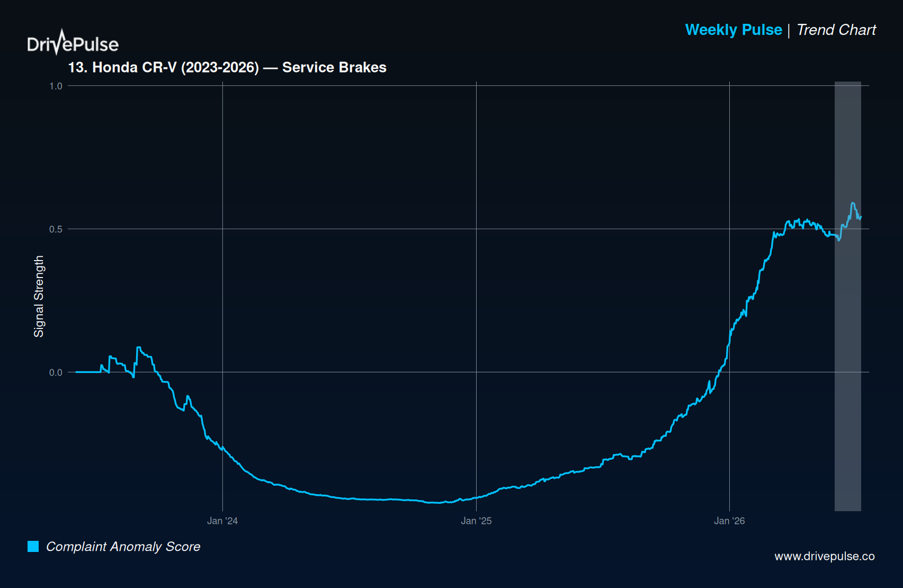Select the Weekly Pulse heading

click(x=734, y=30)
